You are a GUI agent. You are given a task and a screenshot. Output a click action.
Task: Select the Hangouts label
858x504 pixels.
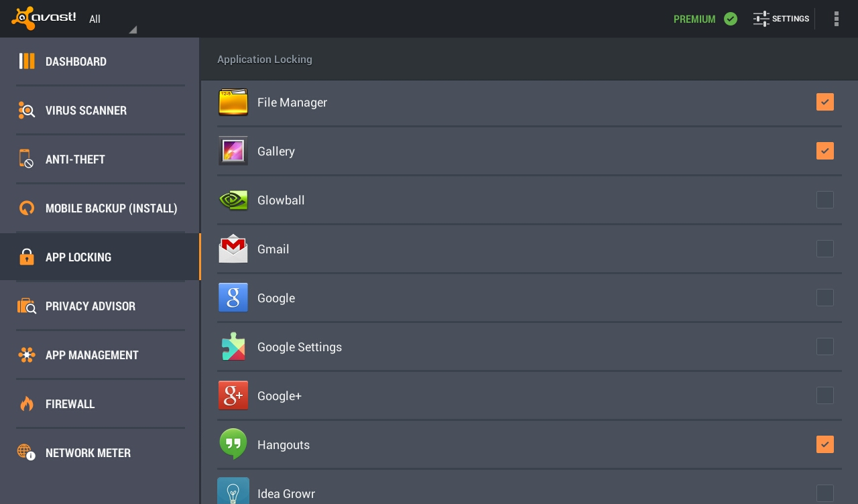pyautogui.click(x=284, y=445)
